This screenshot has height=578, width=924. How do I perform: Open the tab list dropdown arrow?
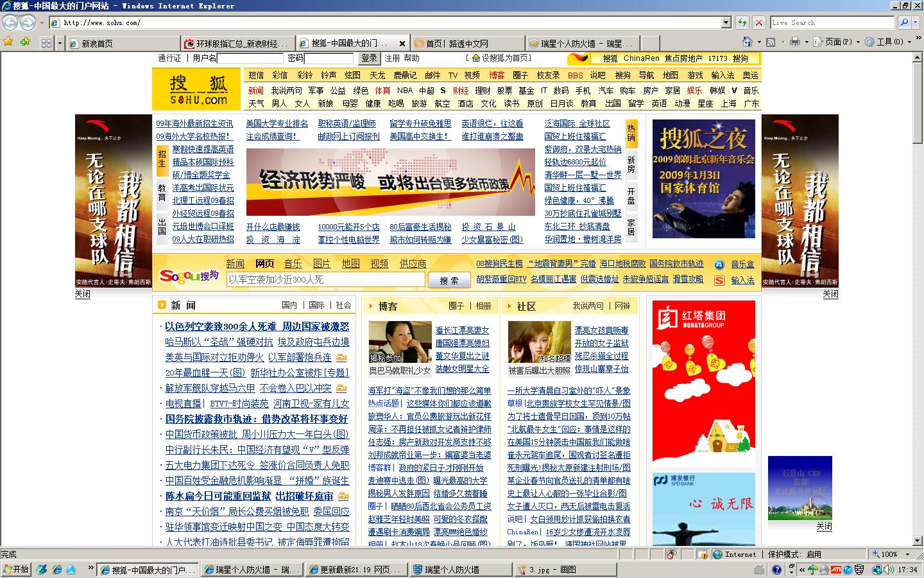[x=60, y=43]
